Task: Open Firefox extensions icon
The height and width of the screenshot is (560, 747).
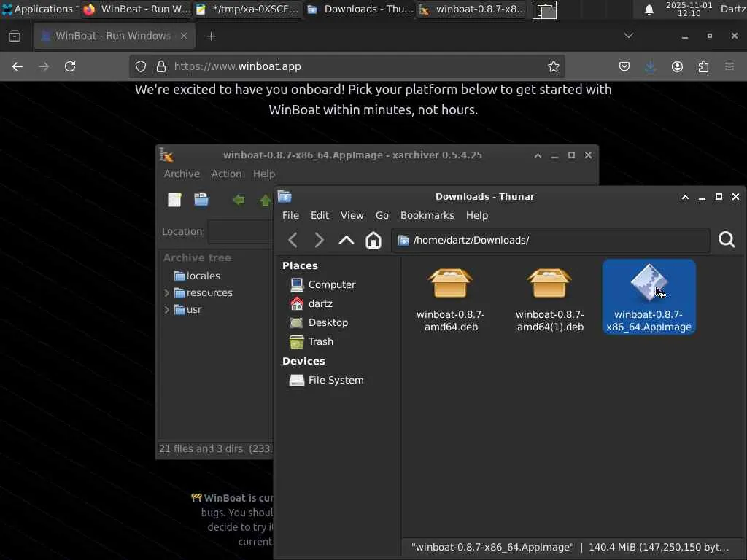Action: tap(704, 66)
